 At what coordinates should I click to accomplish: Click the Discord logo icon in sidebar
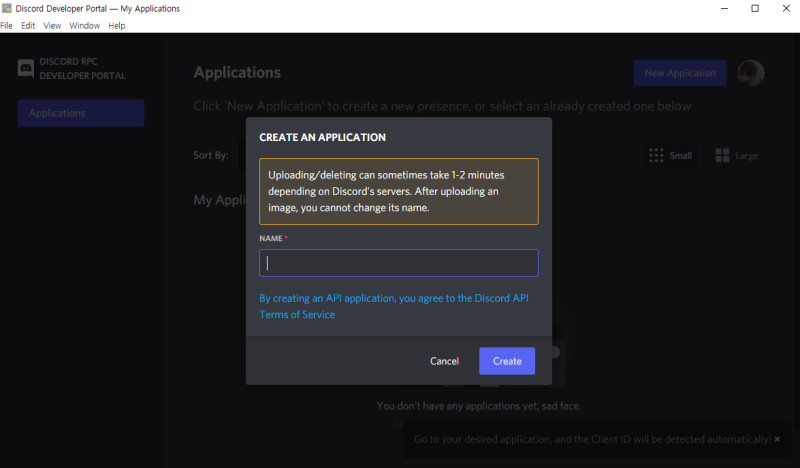[26, 68]
